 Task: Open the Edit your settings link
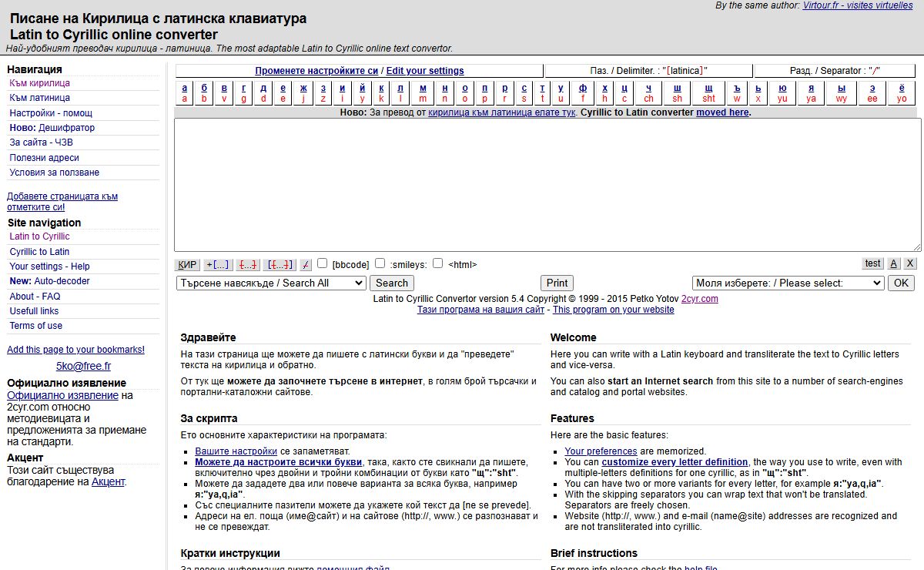click(x=425, y=71)
